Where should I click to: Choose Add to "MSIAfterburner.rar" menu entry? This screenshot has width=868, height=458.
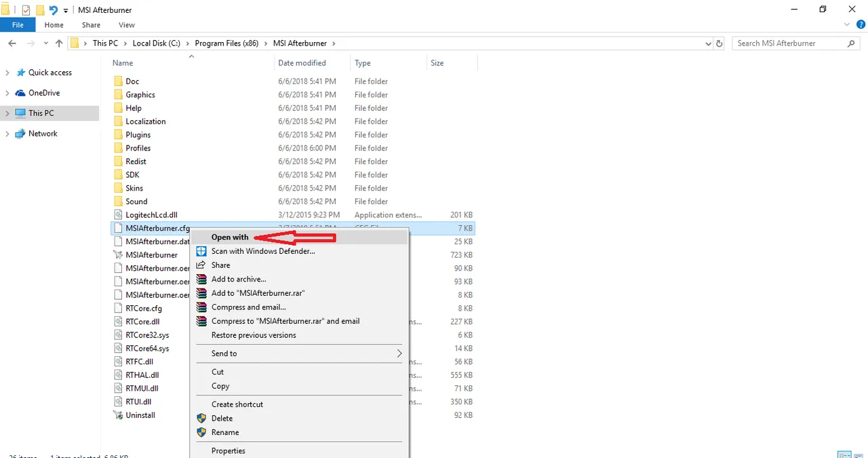point(300,293)
